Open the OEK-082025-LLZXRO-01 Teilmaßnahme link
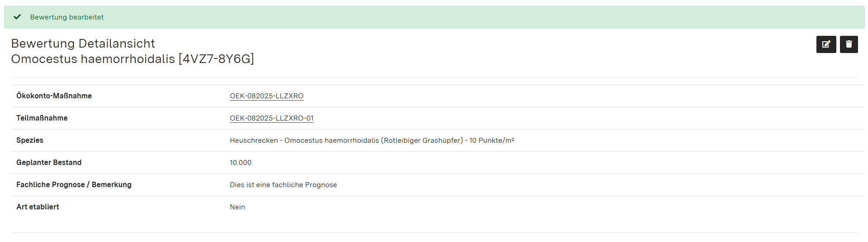This screenshot has height=242, width=868. click(x=272, y=118)
